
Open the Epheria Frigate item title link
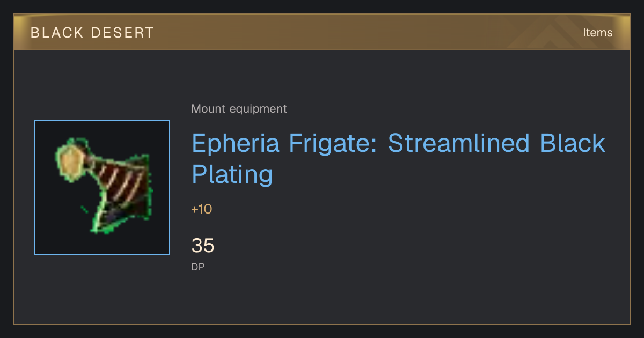coord(399,159)
